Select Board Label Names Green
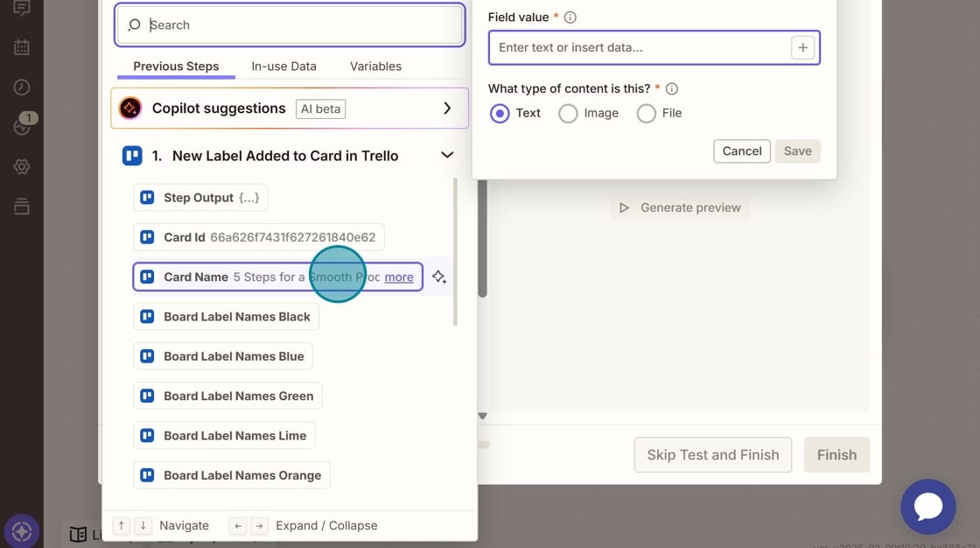The height and width of the screenshot is (548, 980). point(227,396)
